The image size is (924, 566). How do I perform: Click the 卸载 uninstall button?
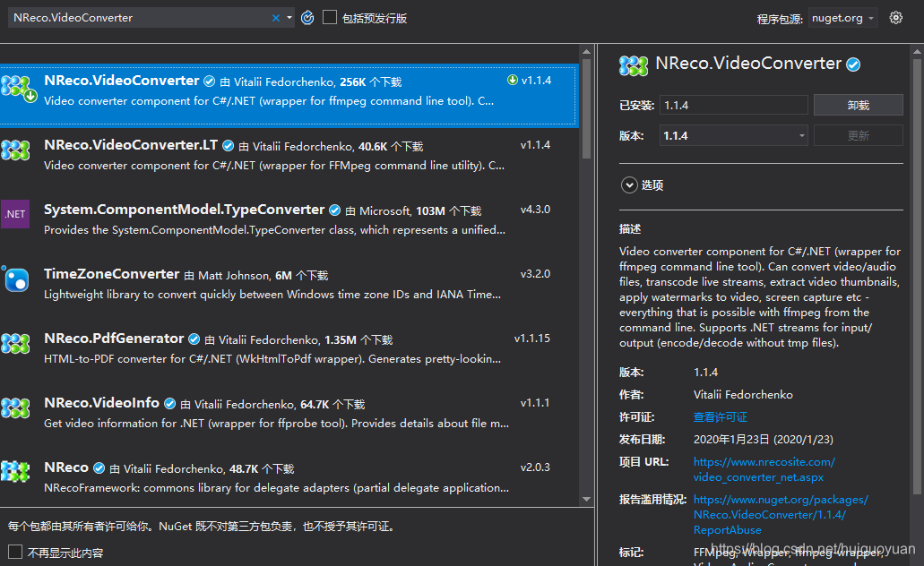click(x=858, y=106)
